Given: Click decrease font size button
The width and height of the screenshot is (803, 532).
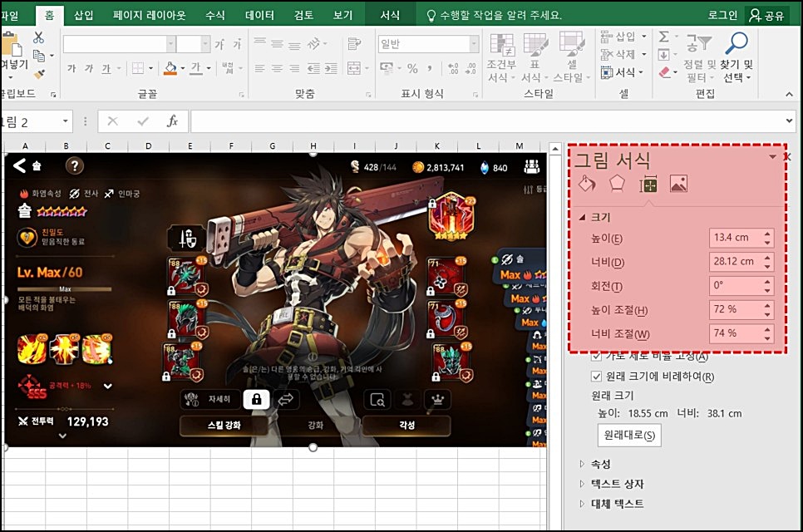Looking at the screenshot, I should [237, 45].
